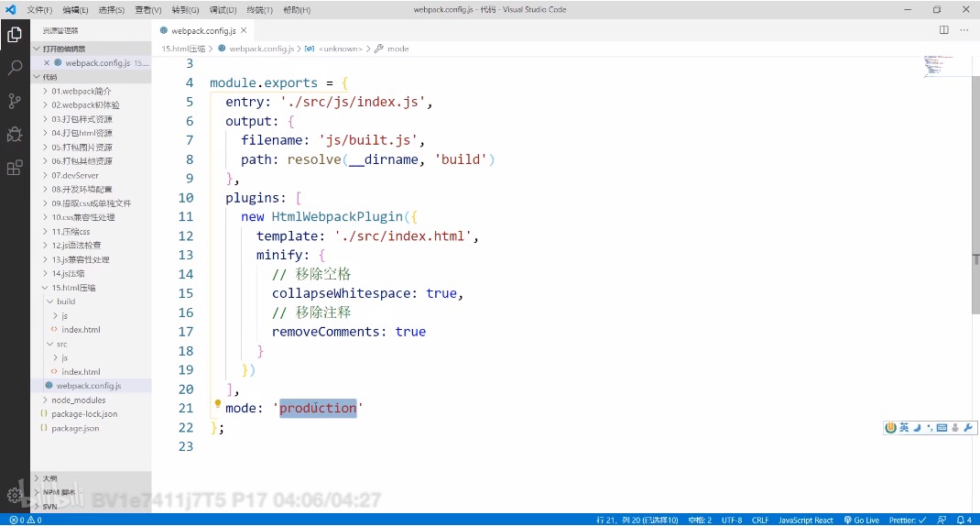Select webpack.config.js in file tree

pyautogui.click(x=91, y=386)
